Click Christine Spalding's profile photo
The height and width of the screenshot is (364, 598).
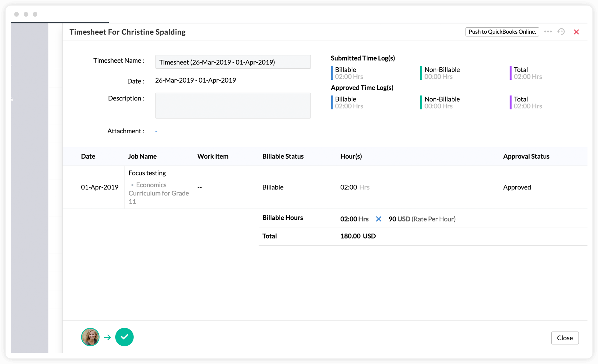pyautogui.click(x=90, y=337)
